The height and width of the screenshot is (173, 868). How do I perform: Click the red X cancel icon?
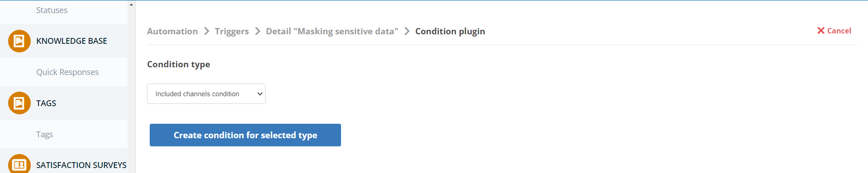click(821, 31)
